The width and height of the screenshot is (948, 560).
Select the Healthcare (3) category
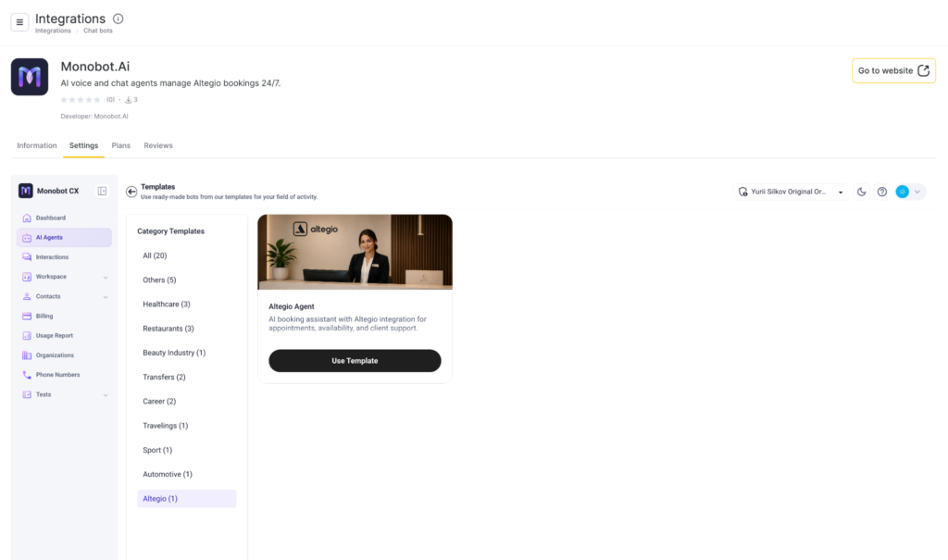186,305
